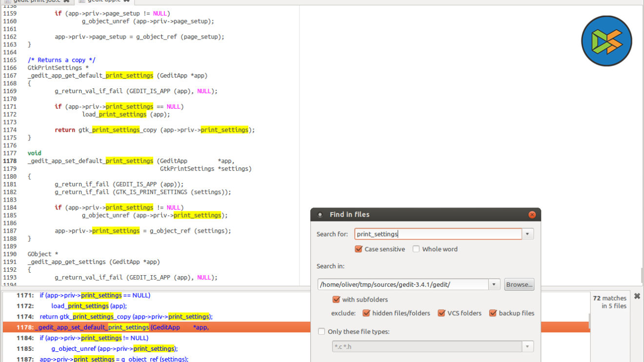Screen dimensions: 644x362
Task: Open the Search for history dropdown
Action: pyautogui.click(x=527, y=234)
